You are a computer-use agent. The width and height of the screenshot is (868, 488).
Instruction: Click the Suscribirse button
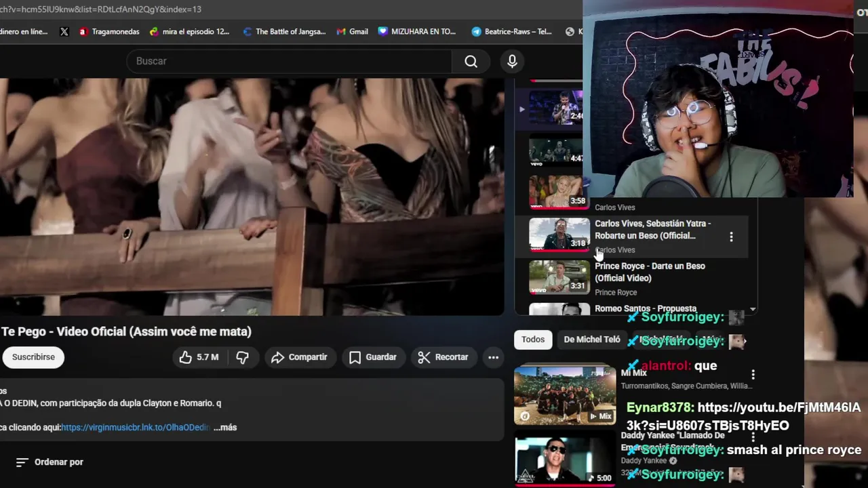[33, 357]
